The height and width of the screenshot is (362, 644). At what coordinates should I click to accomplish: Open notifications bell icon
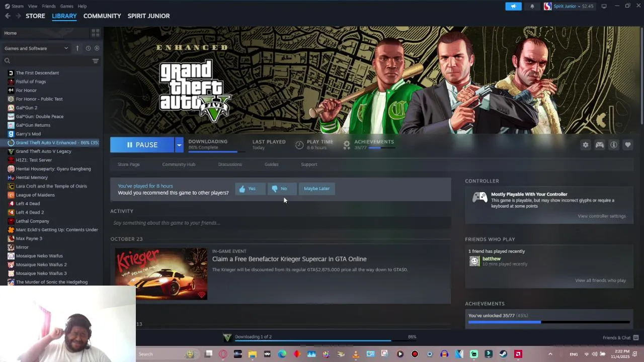532,6
